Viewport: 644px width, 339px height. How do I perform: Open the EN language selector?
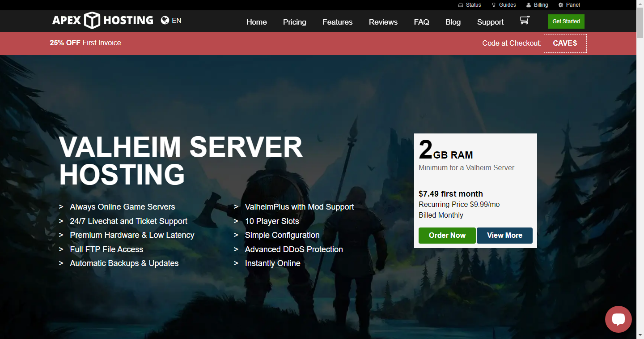click(177, 20)
